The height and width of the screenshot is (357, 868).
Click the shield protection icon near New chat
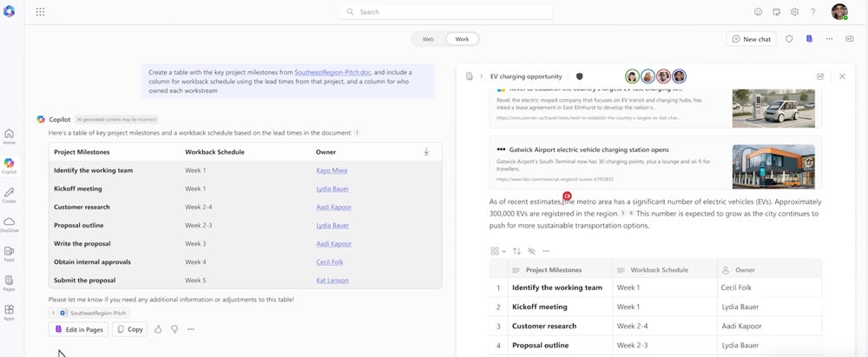tap(789, 39)
